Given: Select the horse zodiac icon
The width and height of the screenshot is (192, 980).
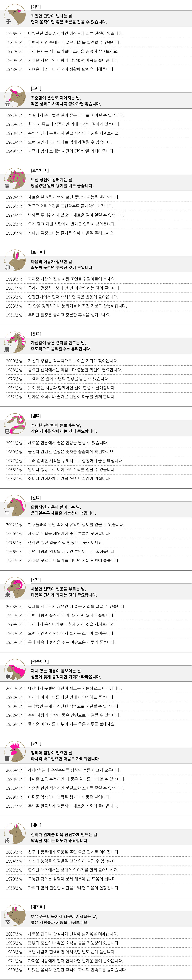Looking at the screenshot, I should pyautogui.click(x=15, y=506).
